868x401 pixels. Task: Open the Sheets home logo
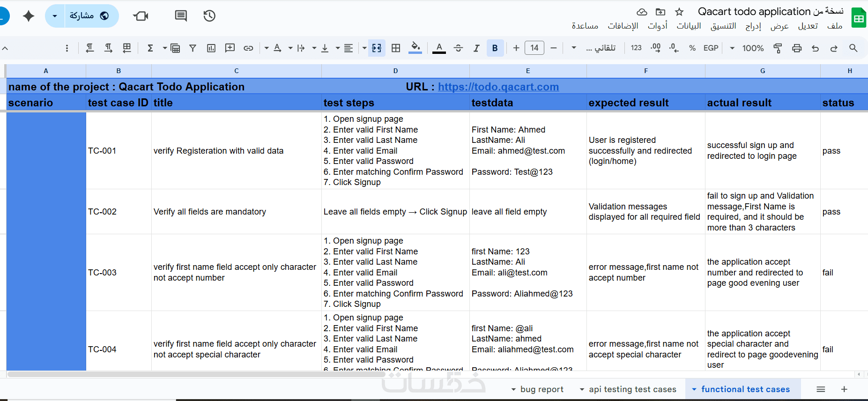859,18
